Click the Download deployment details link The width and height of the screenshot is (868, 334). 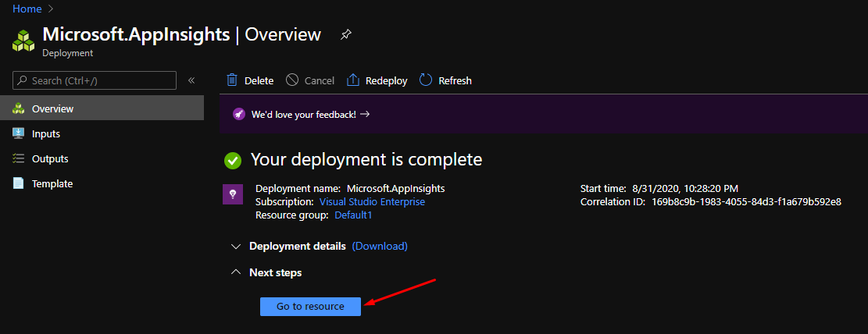click(380, 246)
